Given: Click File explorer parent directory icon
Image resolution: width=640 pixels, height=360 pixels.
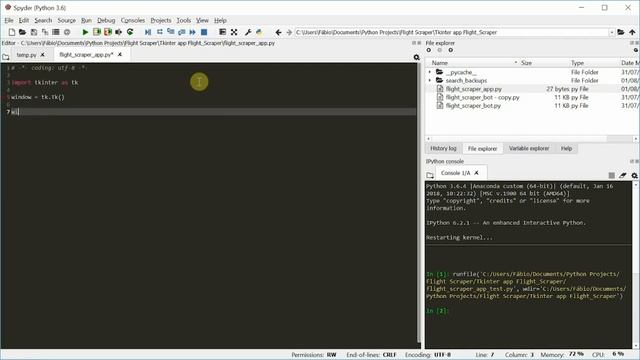Looking at the screenshot, I should (x=451, y=50).
